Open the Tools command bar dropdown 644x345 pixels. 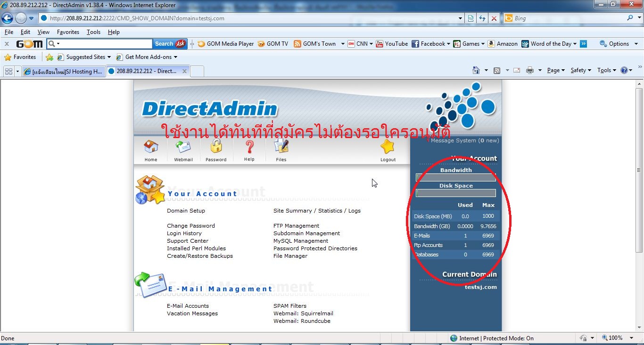(x=607, y=70)
